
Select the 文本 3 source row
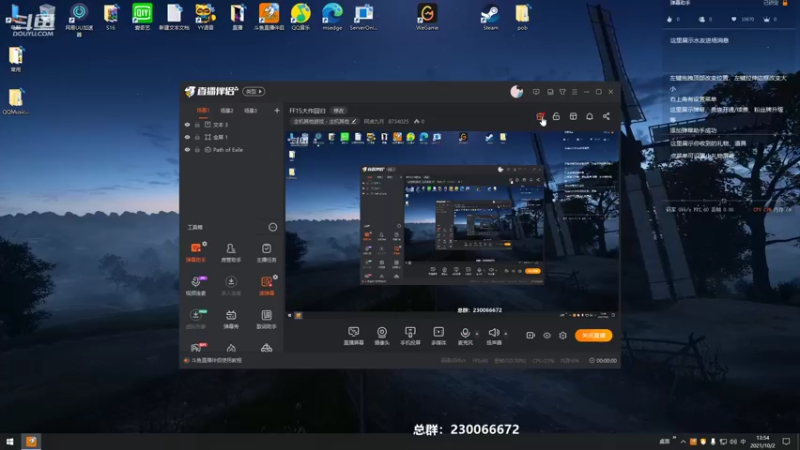pyautogui.click(x=232, y=124)
